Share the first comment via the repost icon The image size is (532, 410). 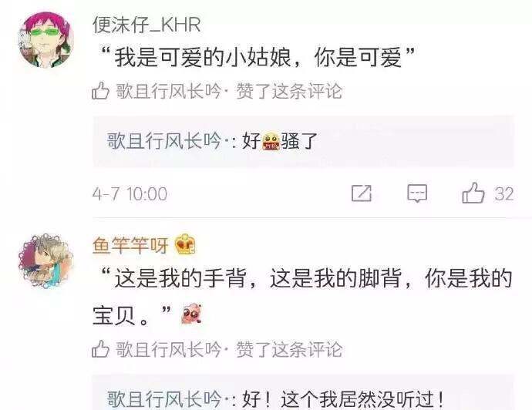[362, 193]
